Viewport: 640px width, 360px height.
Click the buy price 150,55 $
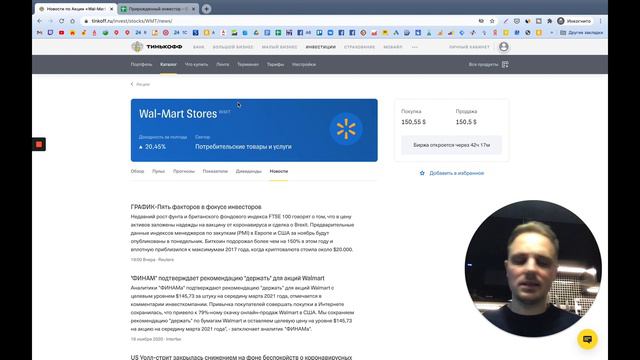(413, 122)
